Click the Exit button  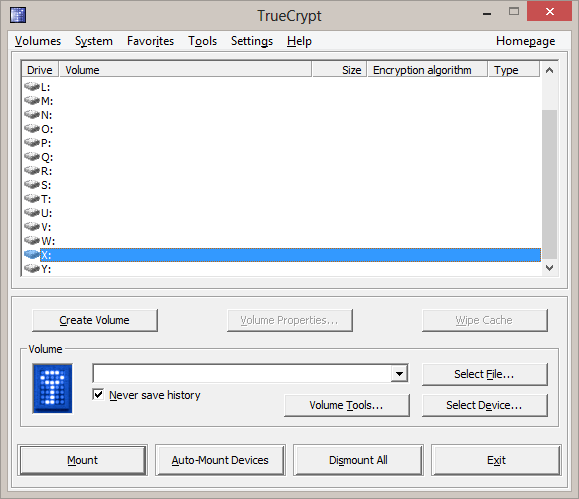tap(496, 460)
